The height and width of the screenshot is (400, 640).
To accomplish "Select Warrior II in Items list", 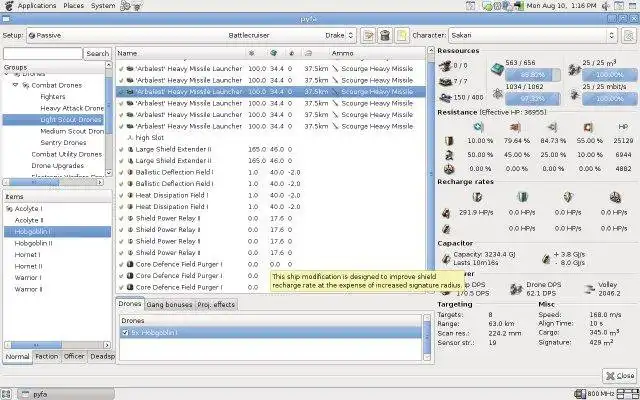I will [x=28, y=289].
